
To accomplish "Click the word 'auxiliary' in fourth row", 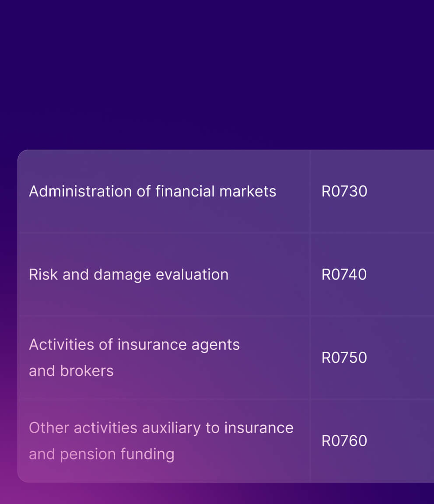I will coord(171,429).
